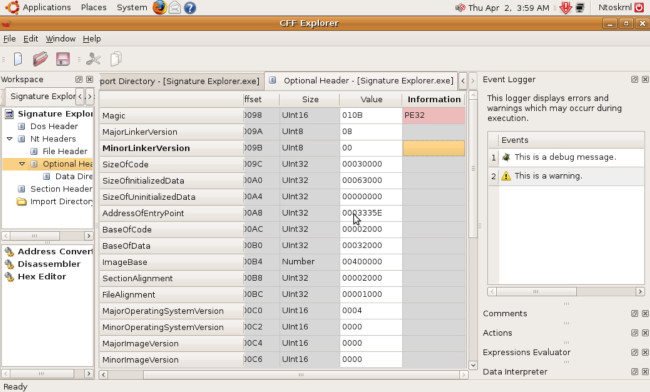
Task: Collapse the Nt Headers tree node
Action: click(10, 139)
